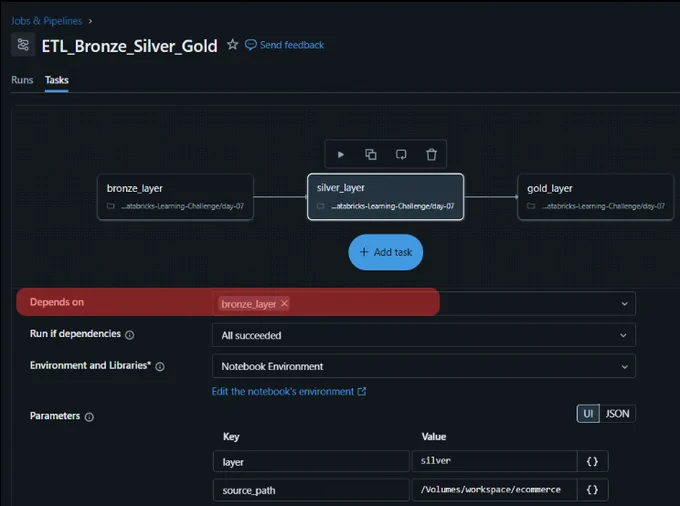
Task: Edit the source_path key field
Action: [x=311, y=490]
